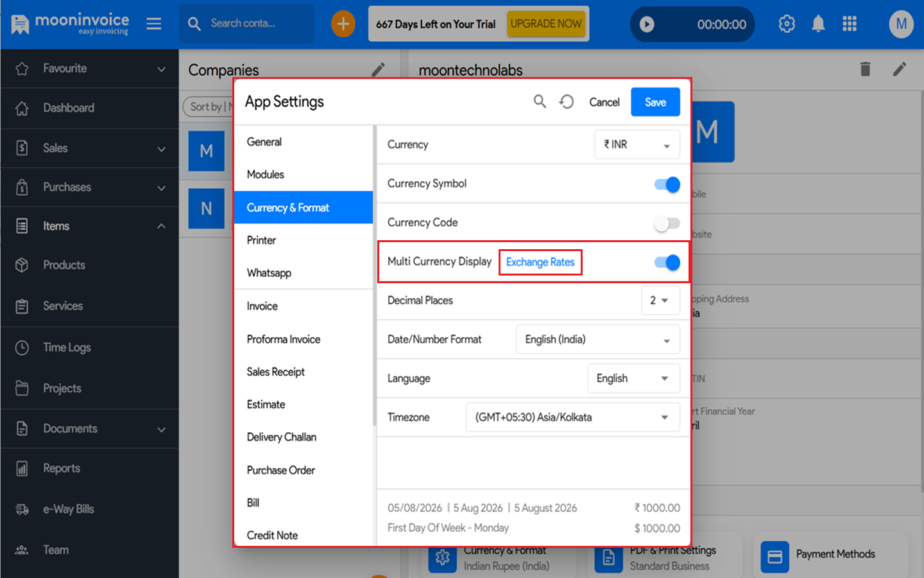Click the edit pencil beside the trash icon

[900, 69]
